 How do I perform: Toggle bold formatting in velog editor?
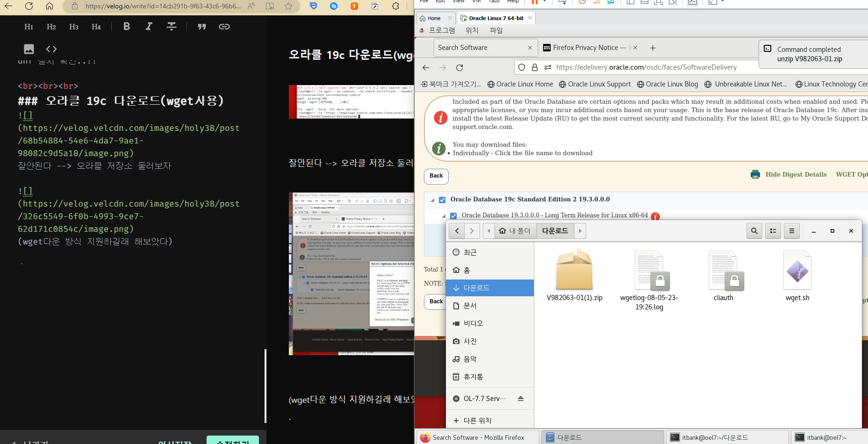point(127,27)
